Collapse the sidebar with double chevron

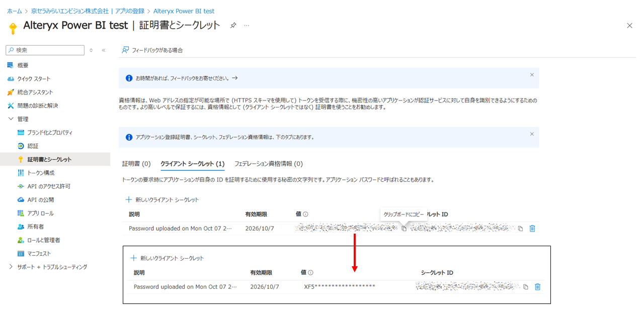tap(103, 50)
